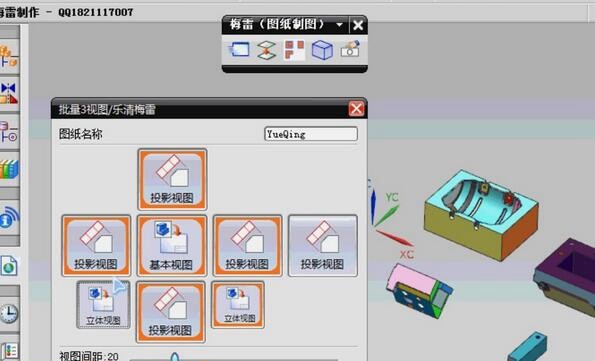The height and width of the screenshot is (361, 595).
Task: Adjust the 视图间距 slider handle
Action: click(174, 358)
